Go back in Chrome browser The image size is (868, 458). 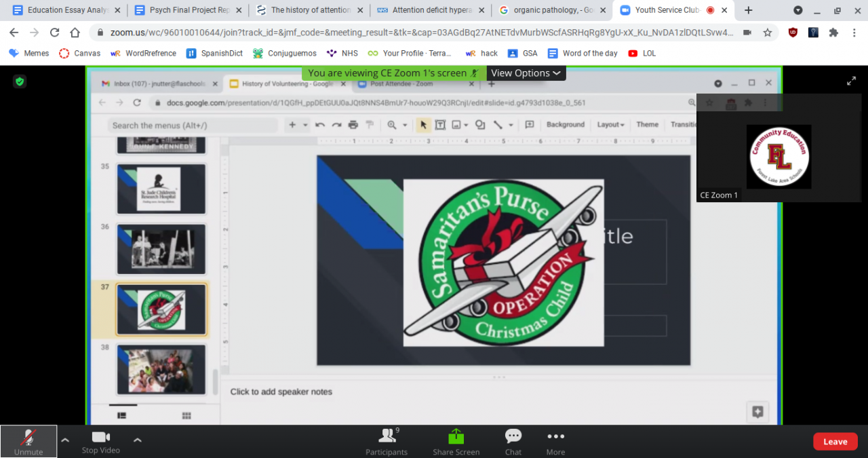coord(14,33)
